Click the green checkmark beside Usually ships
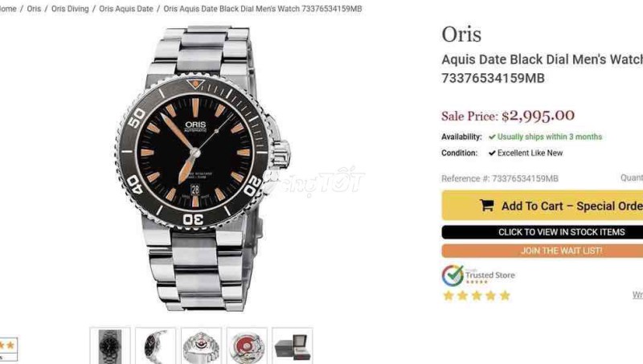This screenshot has width=643, height=364. [492, 137]
